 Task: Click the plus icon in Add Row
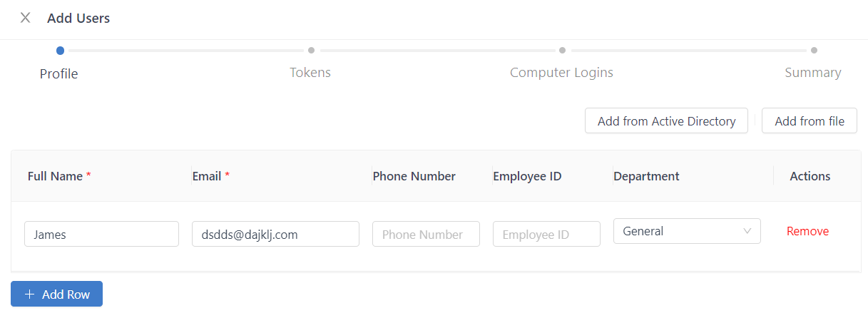29,294
